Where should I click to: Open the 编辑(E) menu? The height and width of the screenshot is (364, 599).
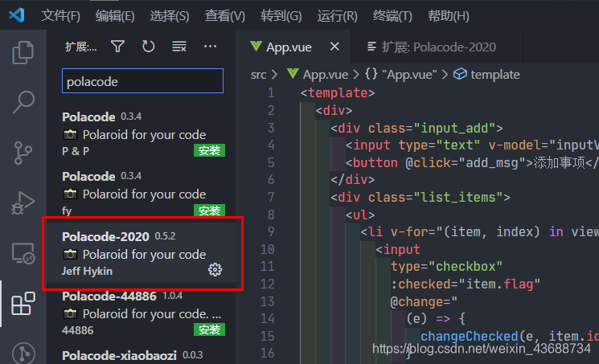115,15
